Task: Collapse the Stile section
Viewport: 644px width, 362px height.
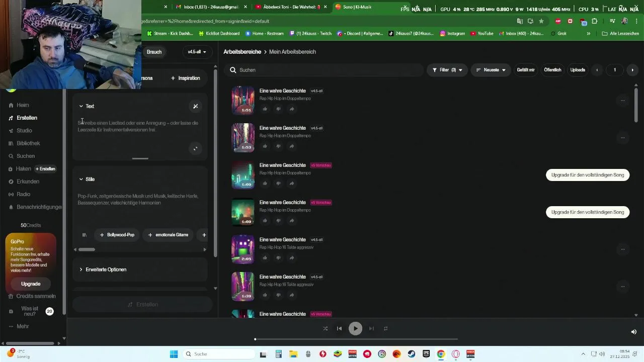Action: tap(87, 179)
